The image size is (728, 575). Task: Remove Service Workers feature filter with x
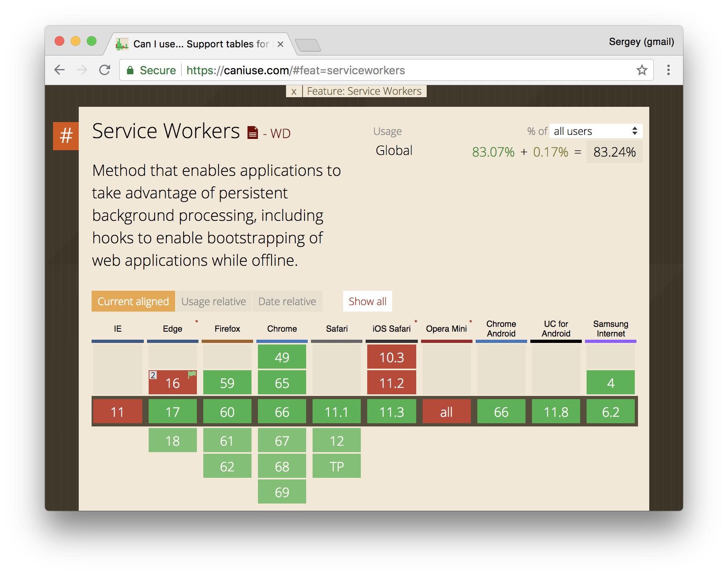[294, 91]
